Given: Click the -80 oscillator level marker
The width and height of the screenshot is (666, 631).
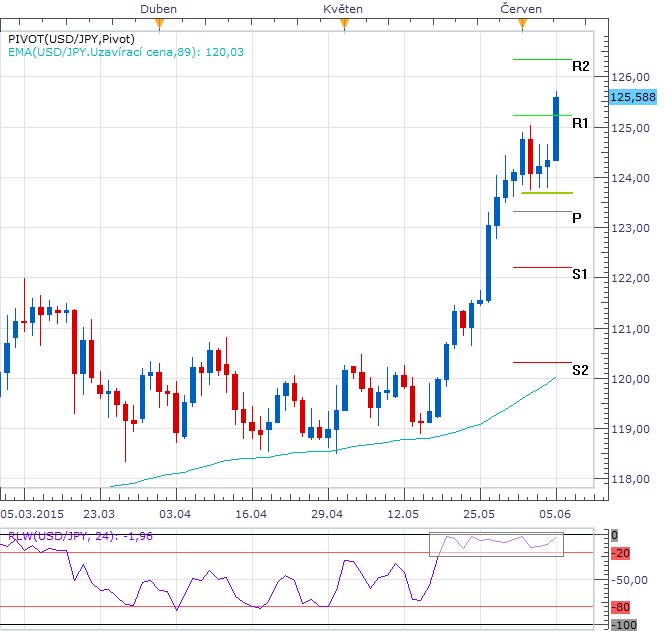Looking at the screenshot, I should (621, 607).
